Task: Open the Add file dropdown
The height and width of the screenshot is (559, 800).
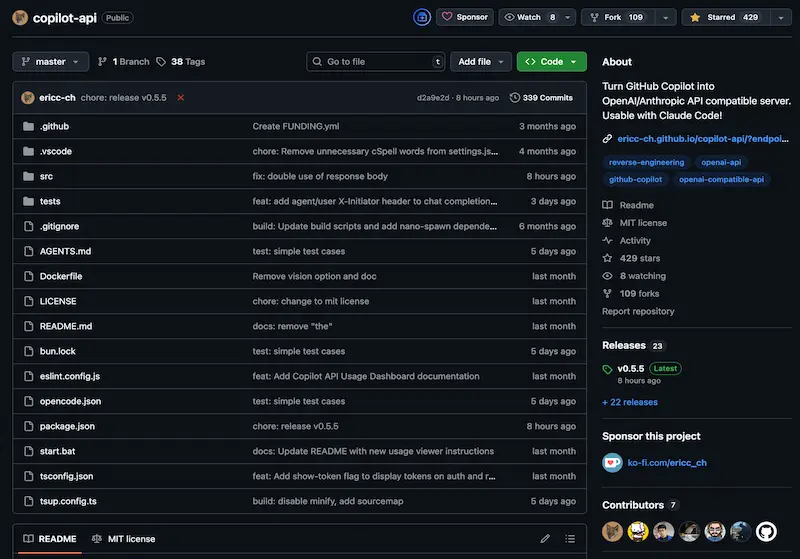Action: coord(481,62)
